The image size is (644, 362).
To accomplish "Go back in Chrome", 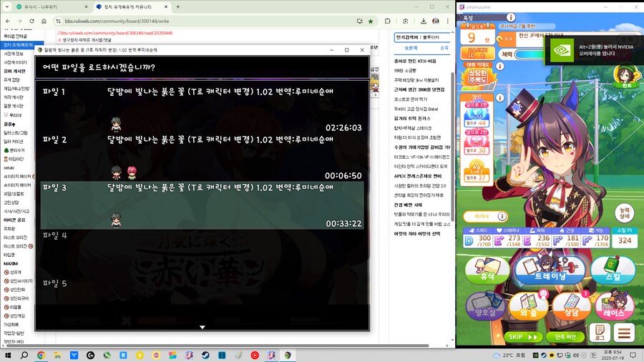I will [x=8, y=21].
